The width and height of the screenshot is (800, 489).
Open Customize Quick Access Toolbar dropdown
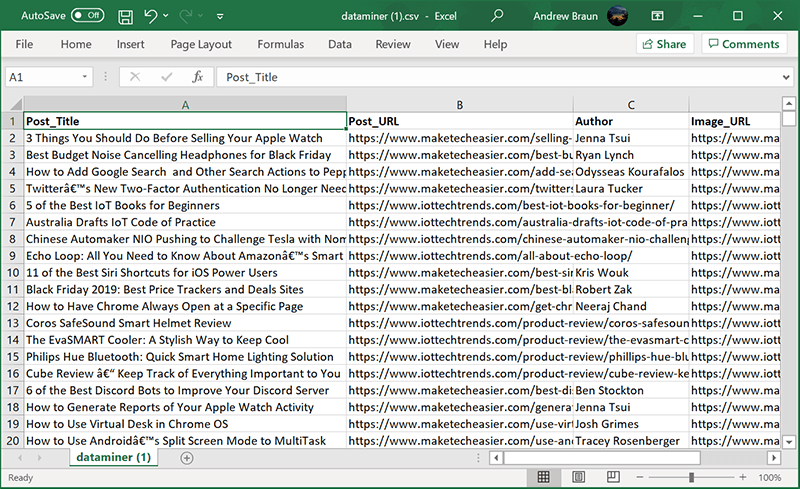tap(220, 16)
